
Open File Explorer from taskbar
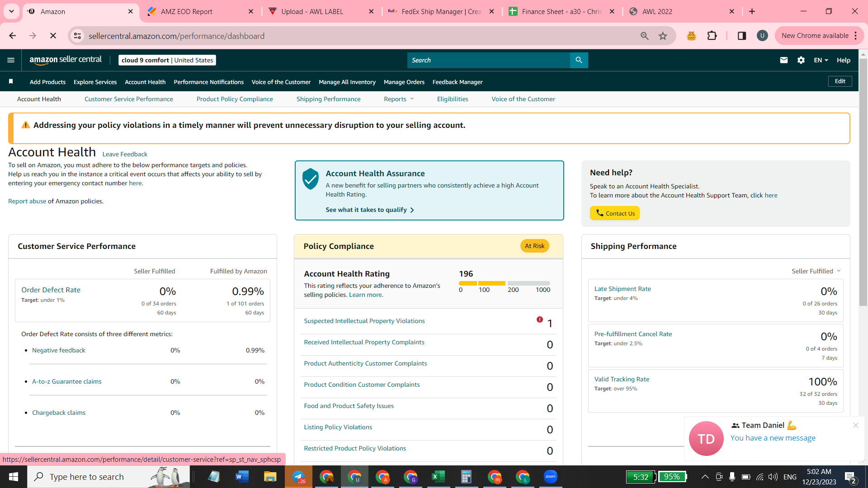pos(270,477)
